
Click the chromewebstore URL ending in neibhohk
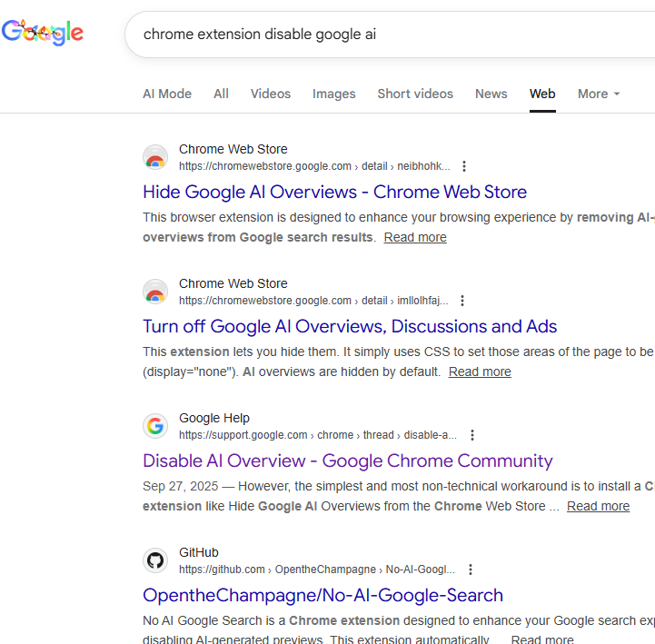tap(314, 166)
